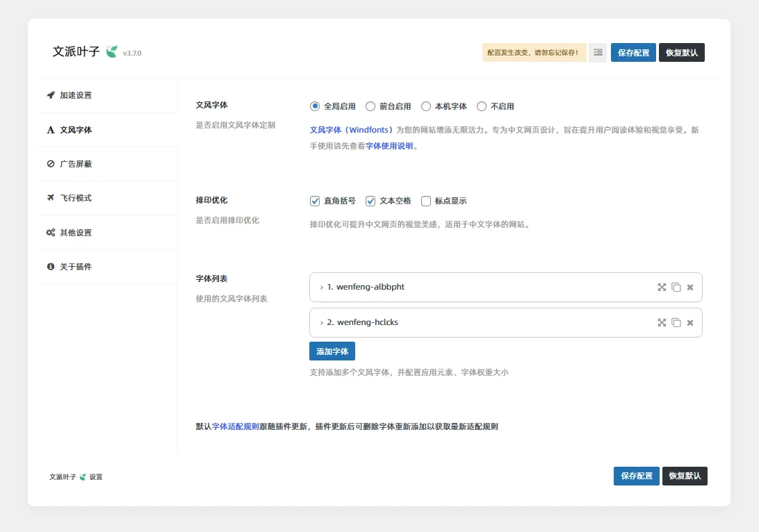Select the 前台启用 radio option
Image resolution: width=759 pixels, height=532 pixels.
click(x=370, y=107)
